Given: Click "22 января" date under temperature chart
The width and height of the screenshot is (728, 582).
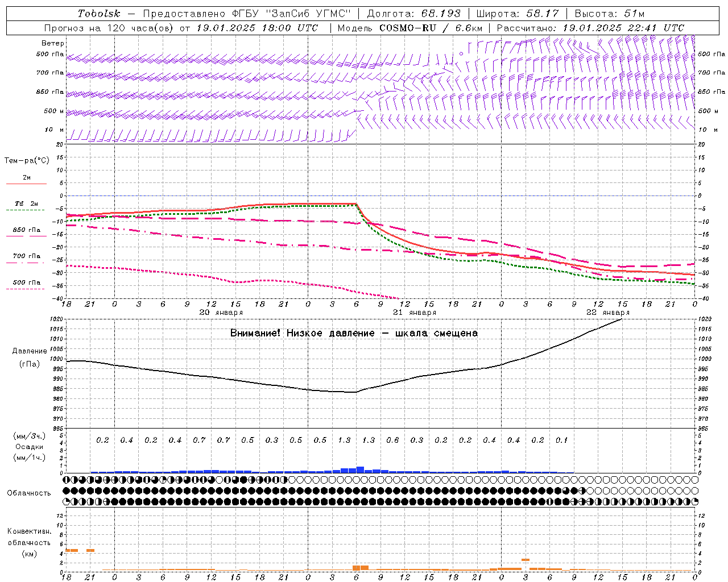Looking at the screenshot, I should click(x=608, y=313).
